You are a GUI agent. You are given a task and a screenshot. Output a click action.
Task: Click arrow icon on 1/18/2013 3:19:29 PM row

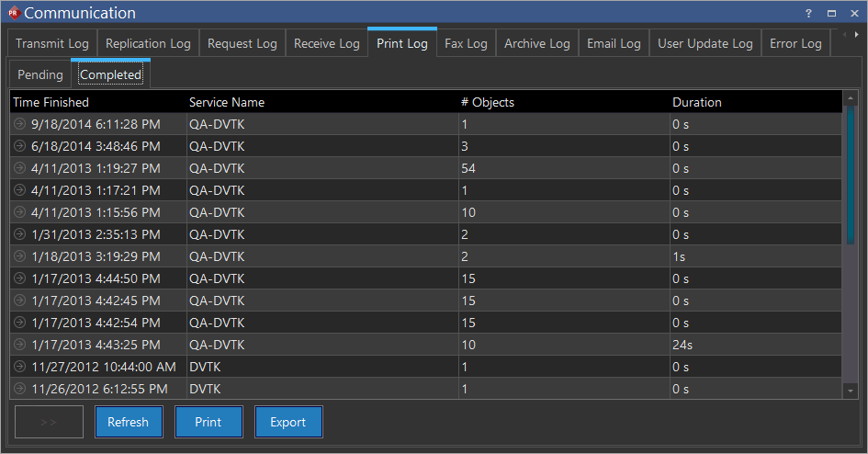[20, 256]
